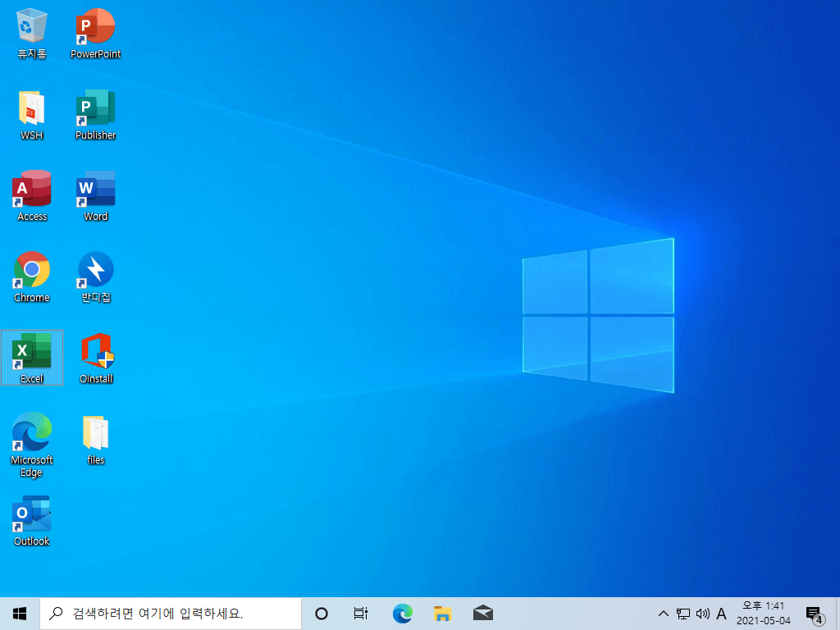Select the PowerPoint desktop shortcut
The height and width of the screenshot is (630, 840).
[95, 33]
